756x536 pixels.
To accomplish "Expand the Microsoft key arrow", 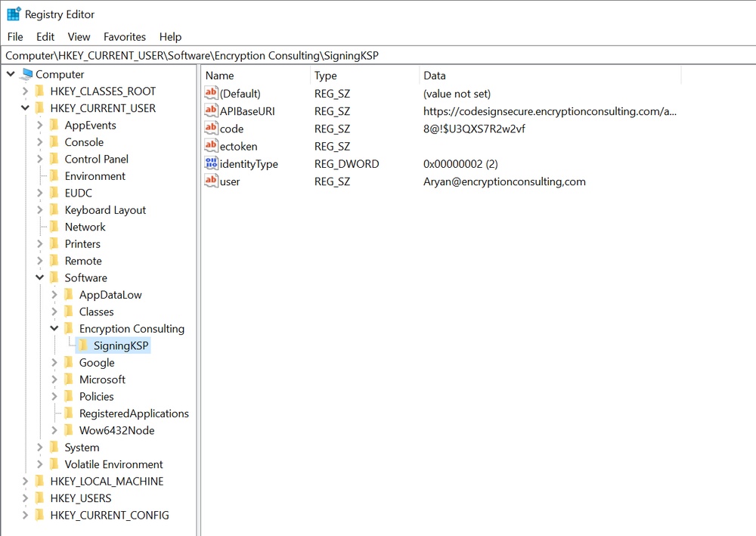I will 54,380.
